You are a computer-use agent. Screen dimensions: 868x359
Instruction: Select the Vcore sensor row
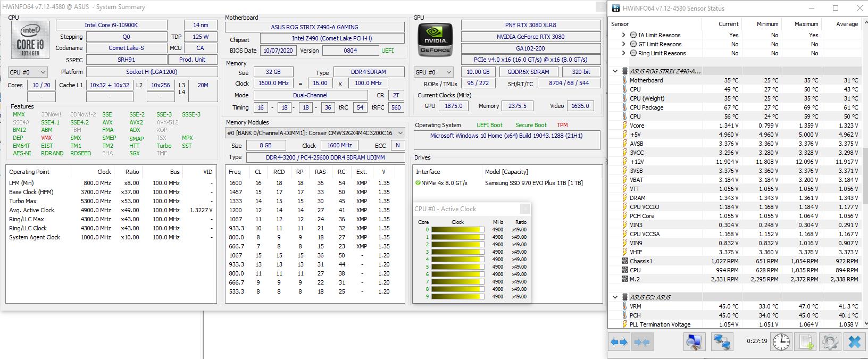(735, 126)
